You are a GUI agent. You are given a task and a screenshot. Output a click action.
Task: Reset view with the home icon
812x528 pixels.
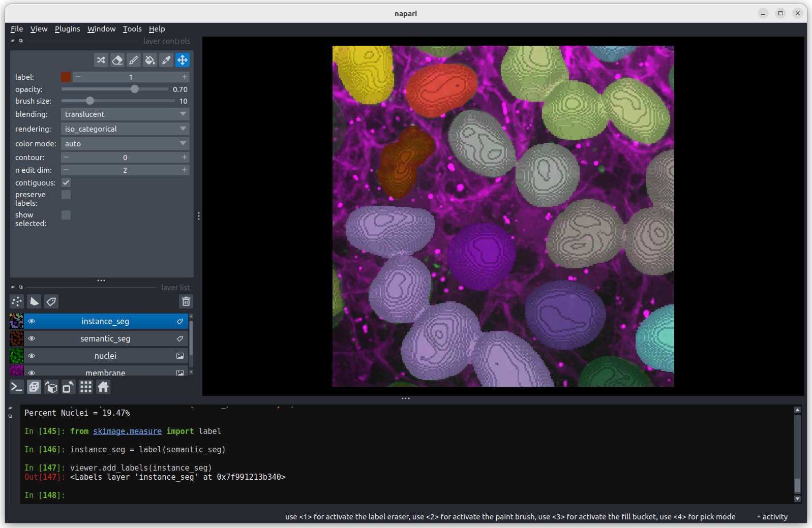103,387
